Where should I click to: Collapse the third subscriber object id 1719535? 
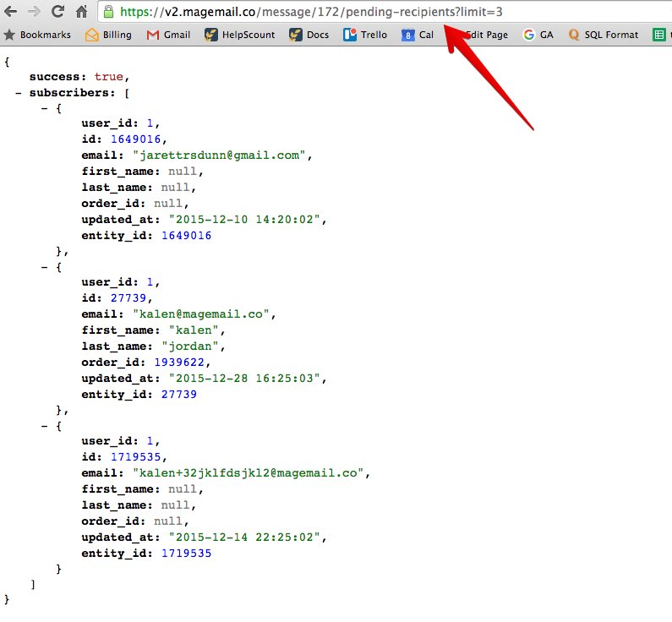pos(46,426)
